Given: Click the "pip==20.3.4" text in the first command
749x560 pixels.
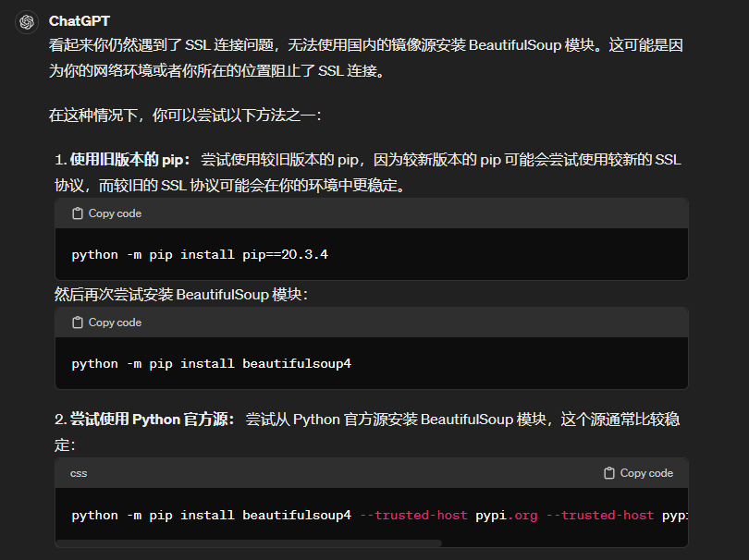Looking at the screenshot, I should tap(285, 254).
